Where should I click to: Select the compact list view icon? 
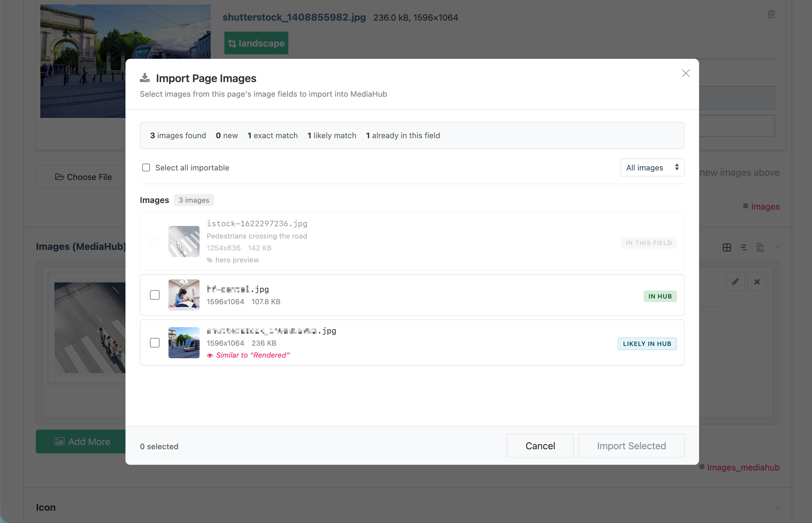click(744, 247)
